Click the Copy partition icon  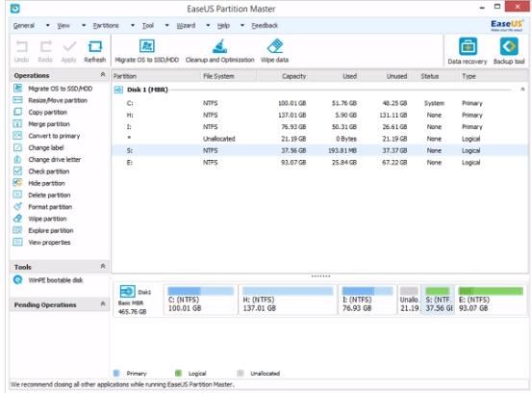(17, 112)
